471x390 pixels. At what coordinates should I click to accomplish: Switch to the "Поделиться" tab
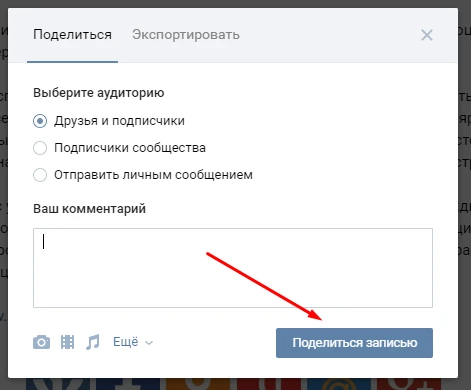(72, 35)
